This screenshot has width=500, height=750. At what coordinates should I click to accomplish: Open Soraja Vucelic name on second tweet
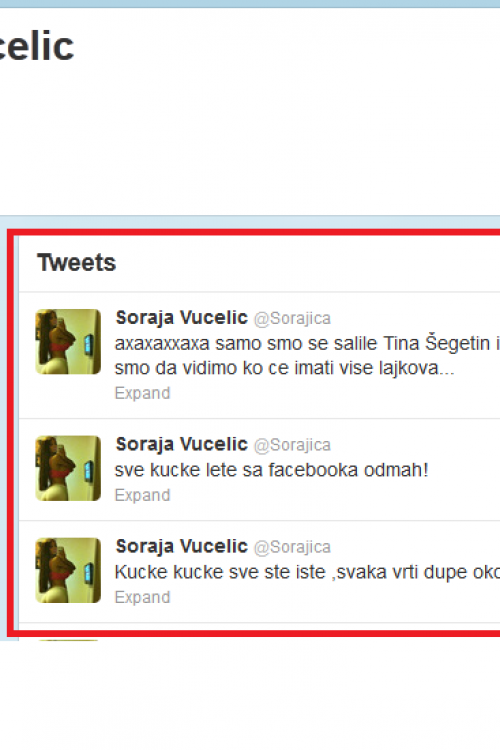tap(181, 444)
